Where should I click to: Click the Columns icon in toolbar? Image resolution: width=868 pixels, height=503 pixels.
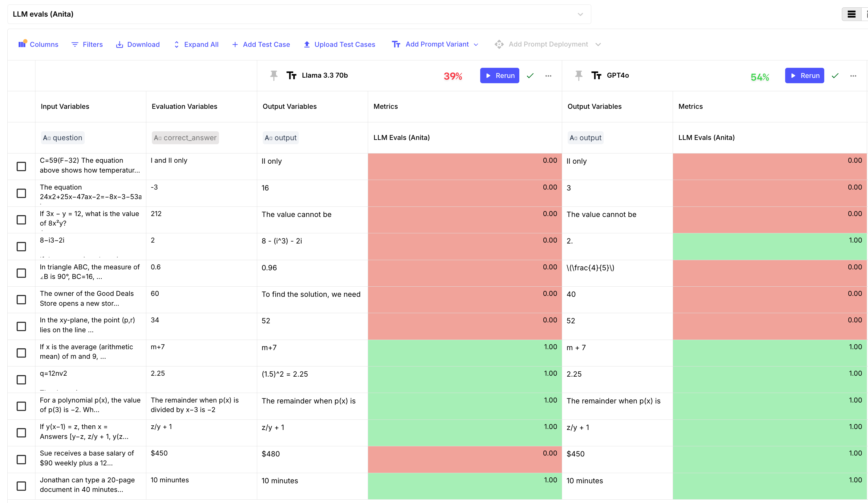click(x=22, y=44)
